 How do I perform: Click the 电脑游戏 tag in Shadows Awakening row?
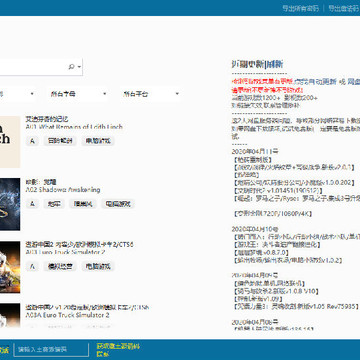pyautogui.click(x=118, y=204)
